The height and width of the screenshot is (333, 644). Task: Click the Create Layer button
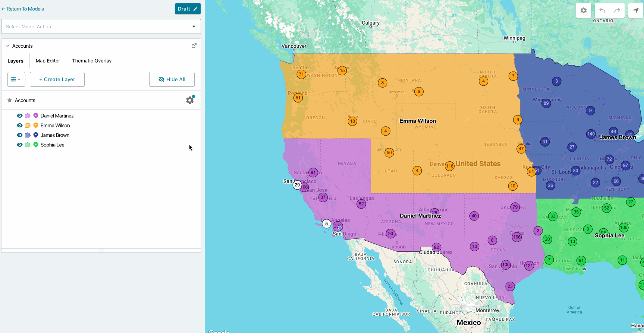[x=57, y=79]
